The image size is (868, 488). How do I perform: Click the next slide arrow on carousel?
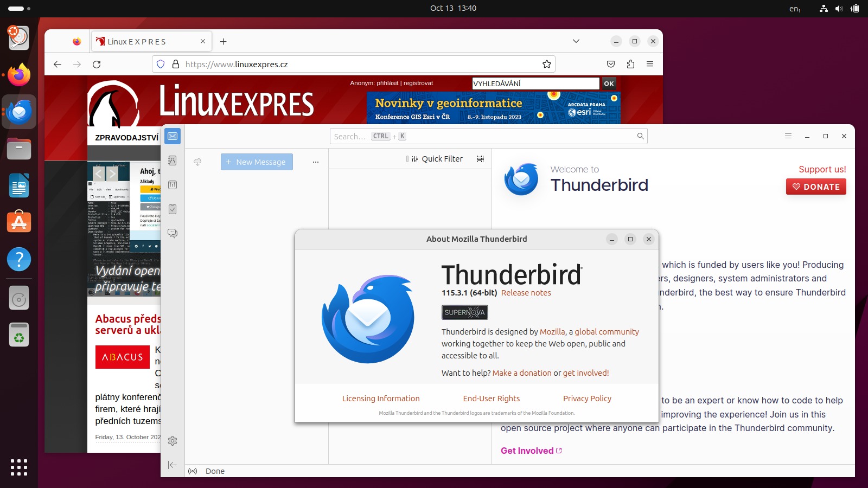pos(112,174)
